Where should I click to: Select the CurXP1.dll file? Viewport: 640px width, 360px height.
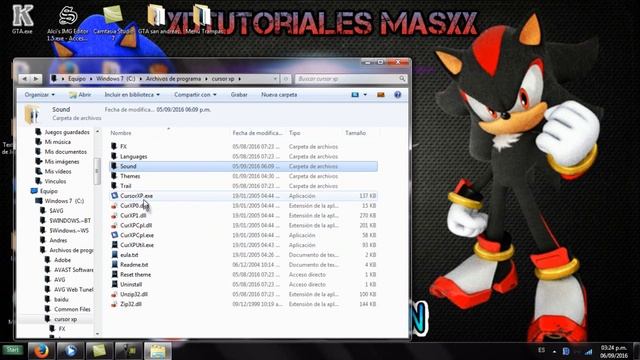(243, 216)
